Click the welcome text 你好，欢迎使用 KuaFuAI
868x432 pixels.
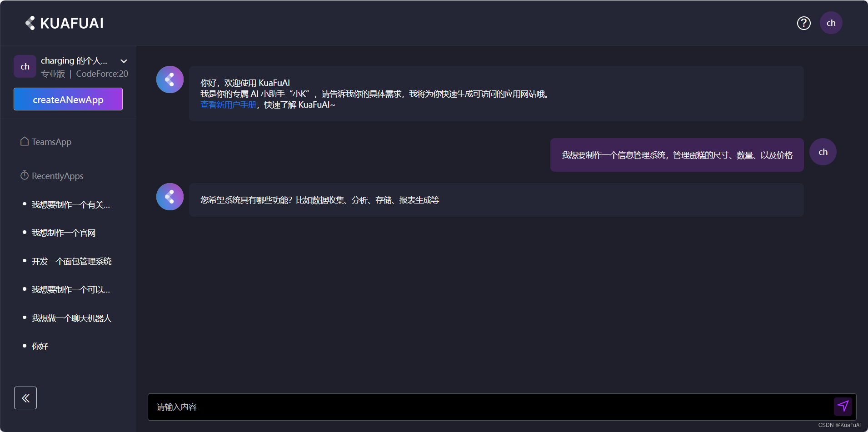[245, 83]
